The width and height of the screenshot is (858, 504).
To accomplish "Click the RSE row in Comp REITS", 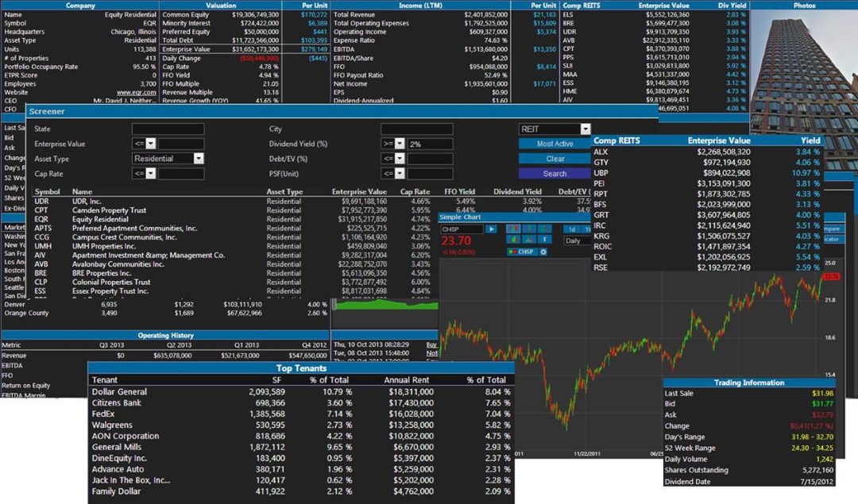I will click(x=706, y=267).
